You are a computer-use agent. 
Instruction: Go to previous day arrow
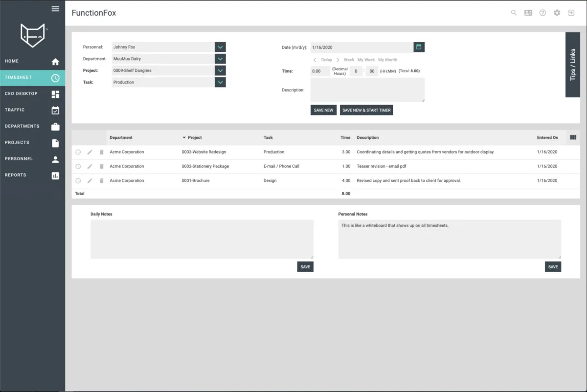click(315, 60)
